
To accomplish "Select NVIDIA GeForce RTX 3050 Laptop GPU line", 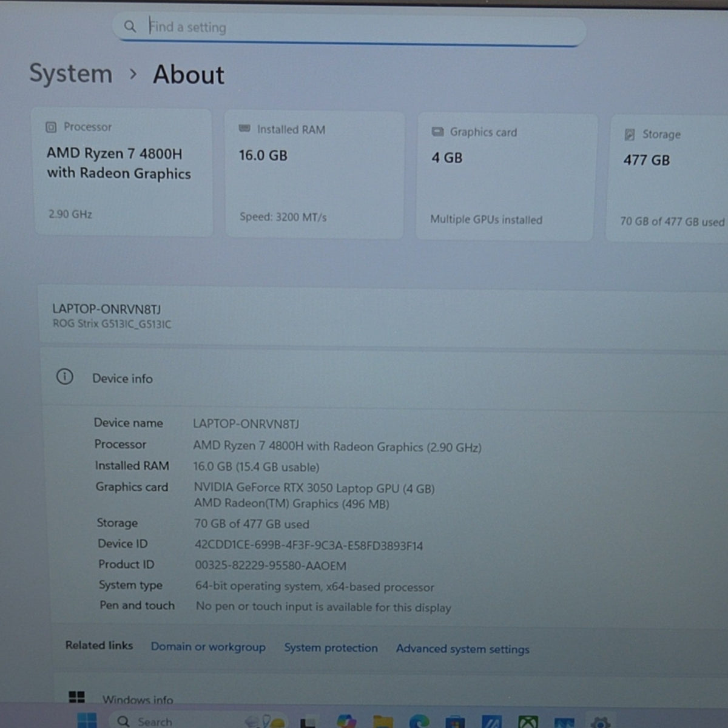I will coord(314,488).
